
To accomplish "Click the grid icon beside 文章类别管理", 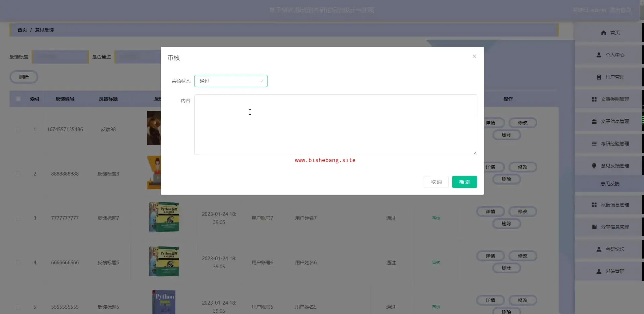I will 594,99.
